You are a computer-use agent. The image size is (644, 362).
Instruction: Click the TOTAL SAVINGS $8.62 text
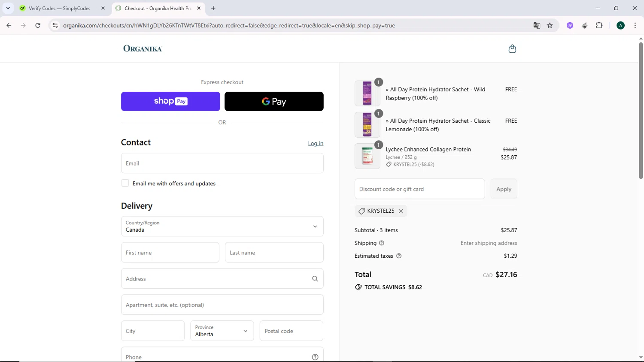pos(393,287)
